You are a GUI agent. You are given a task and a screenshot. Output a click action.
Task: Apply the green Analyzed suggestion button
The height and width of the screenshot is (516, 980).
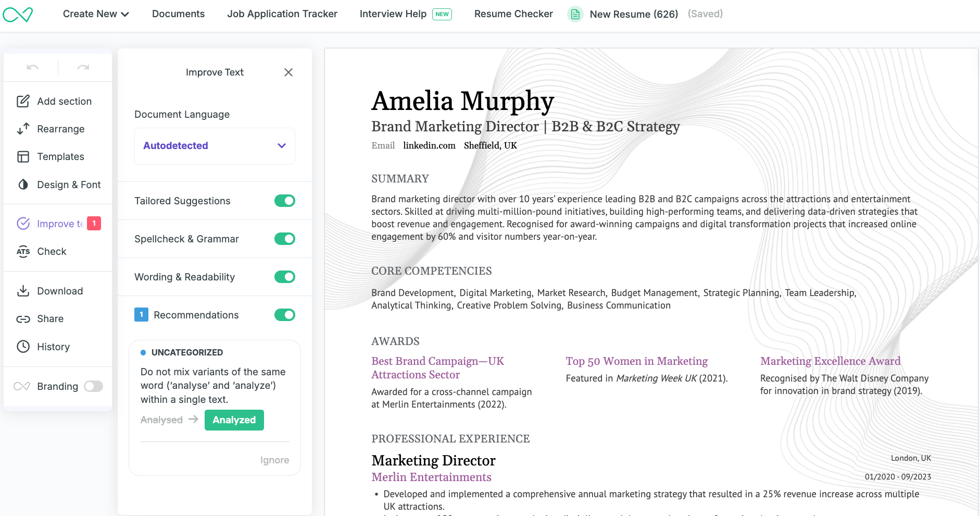pyautogui.click(x=234, y=420)
